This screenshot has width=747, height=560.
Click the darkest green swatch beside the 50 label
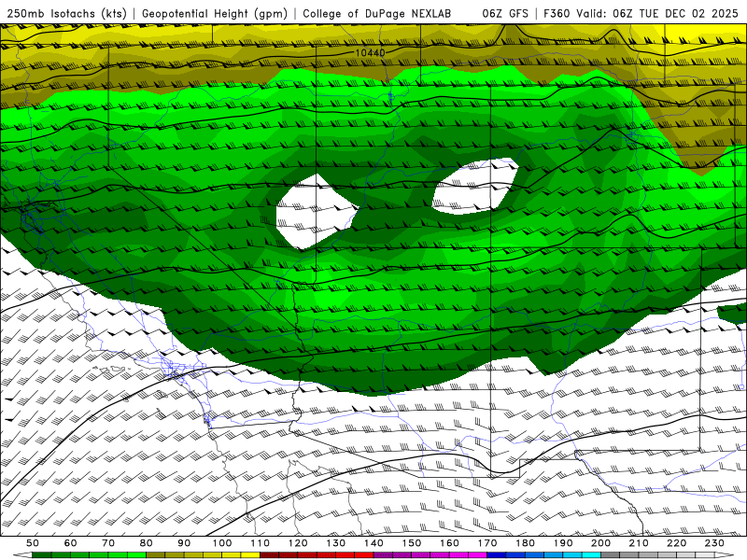(x=42, y=555)
